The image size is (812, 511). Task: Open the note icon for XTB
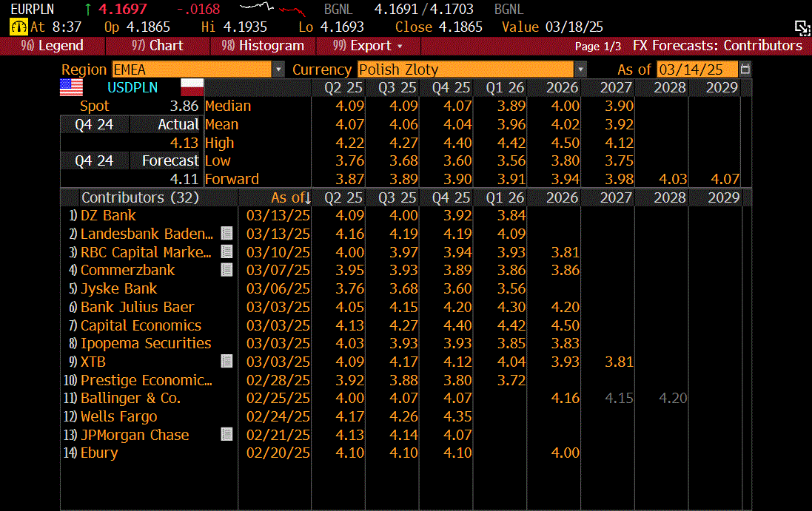pos(227,361)
